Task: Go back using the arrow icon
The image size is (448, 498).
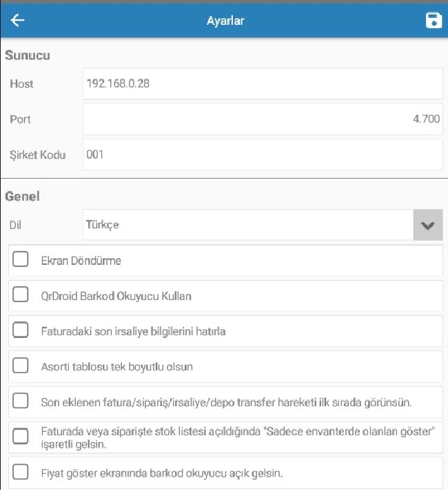Action: (x=17, y=21)
